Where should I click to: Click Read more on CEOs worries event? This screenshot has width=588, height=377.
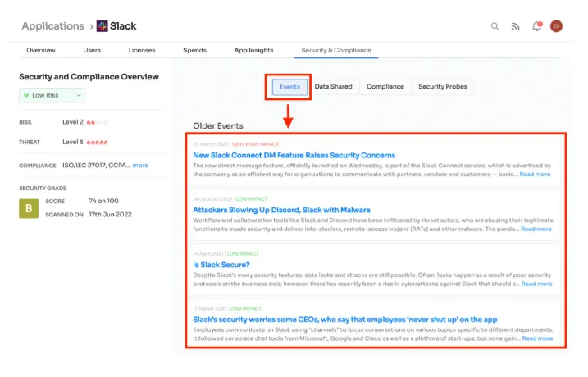pos(537,338)
